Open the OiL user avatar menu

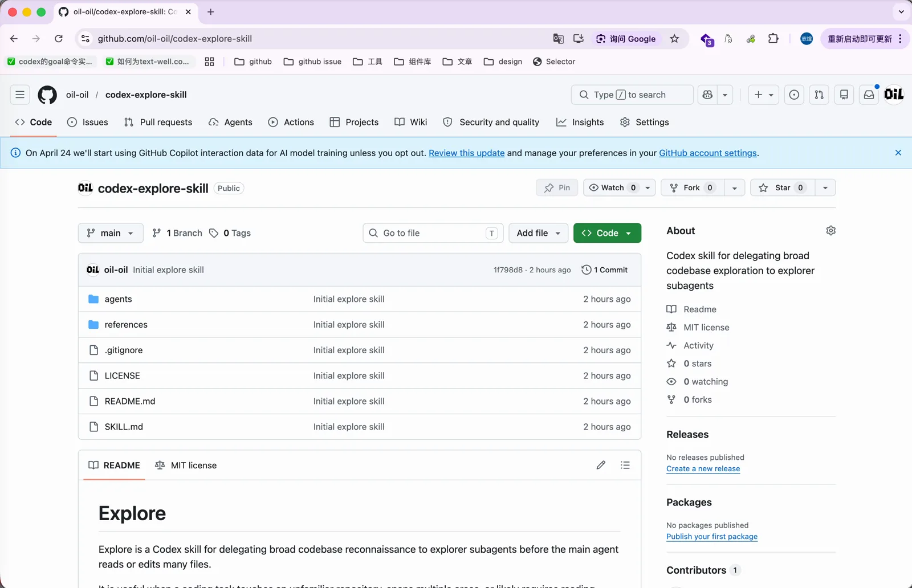[x=894, y=95]
